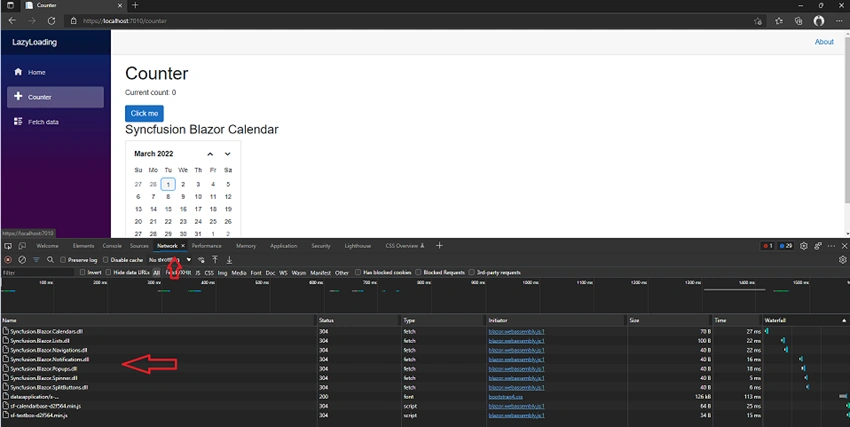Open DevTools feedback icon
Screen dimensions: 850x427
[818, 246]
